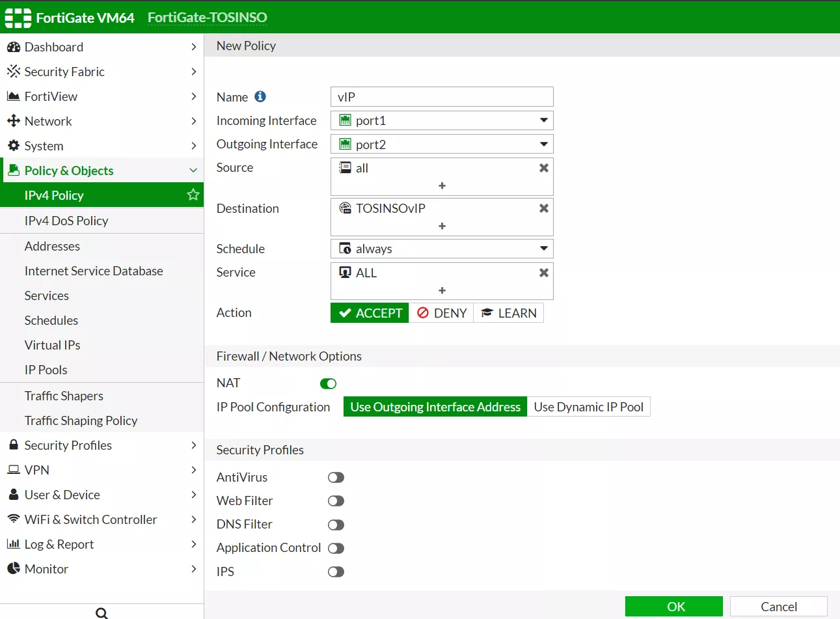Add a destination with the plus
The height and width of the screenshot is (619, 840).
pos(442,226)
